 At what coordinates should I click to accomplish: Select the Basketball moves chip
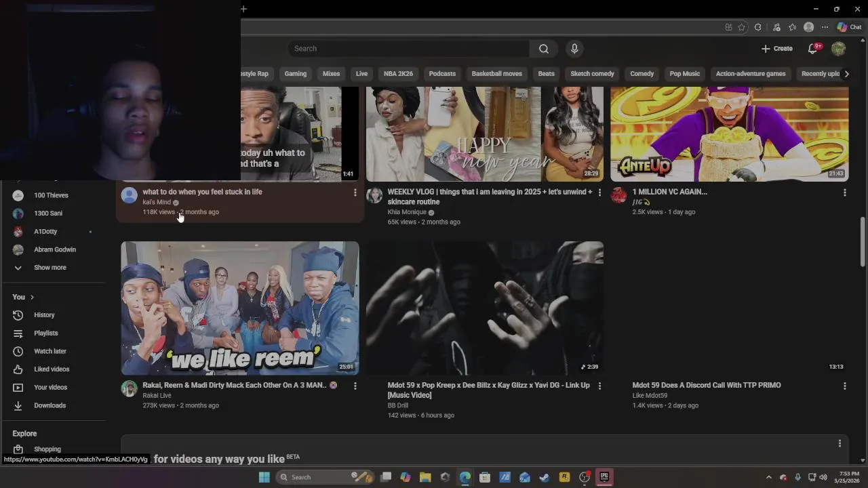coord(496,74)
